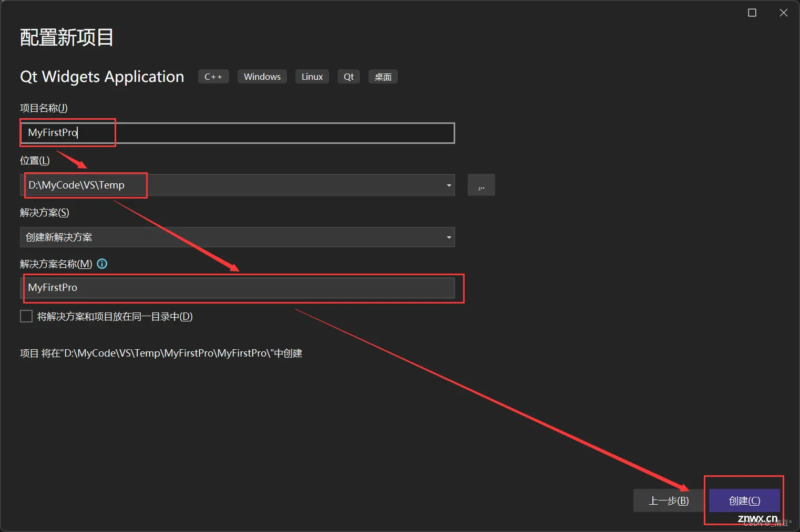Close the 配置新项目 dialog
This screenshot has width=800, height=532.
coord(784,13)
